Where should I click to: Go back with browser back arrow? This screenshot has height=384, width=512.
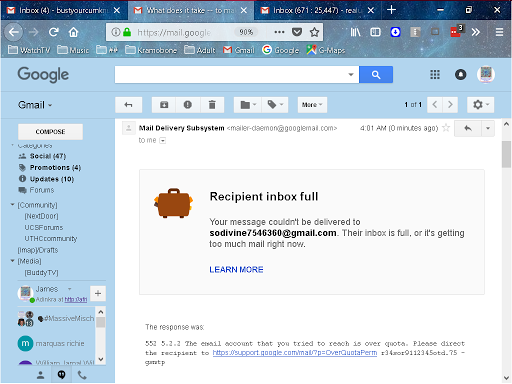coord(14,32)
